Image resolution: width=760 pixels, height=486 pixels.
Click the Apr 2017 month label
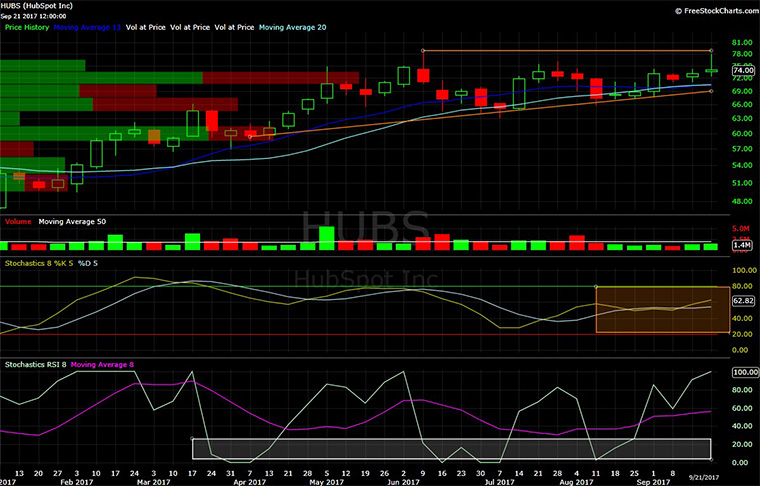(x=250, y=482)
